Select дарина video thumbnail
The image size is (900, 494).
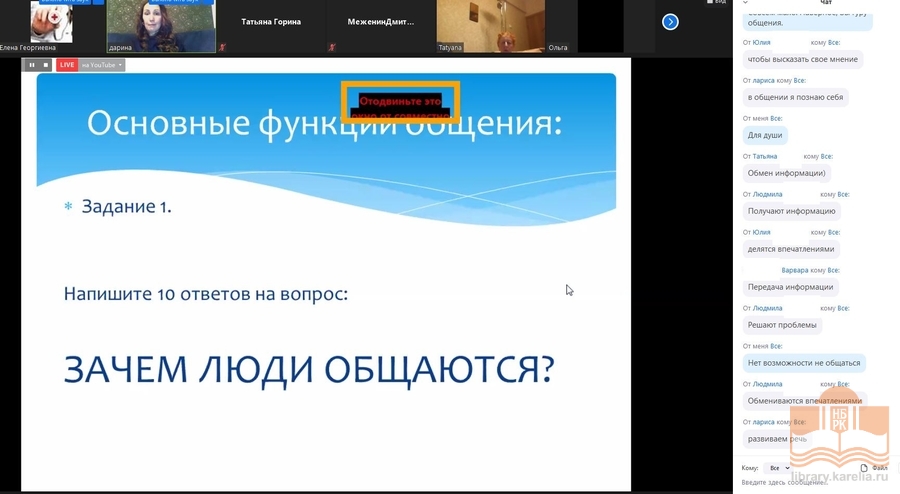click(161, 26)
